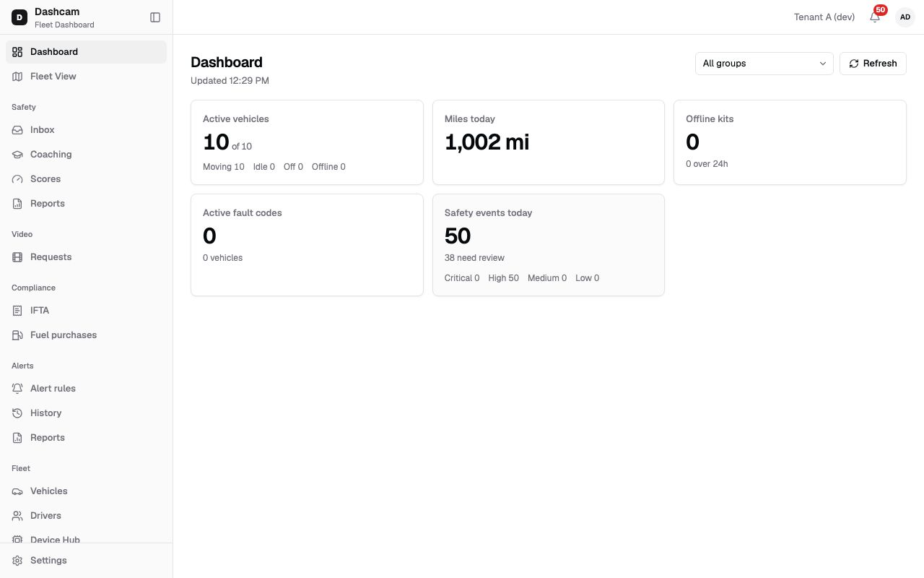This screenshot has height=578, width=924.
Task: Click the "Idle 0" vehicle status
Action: (264, 167)
